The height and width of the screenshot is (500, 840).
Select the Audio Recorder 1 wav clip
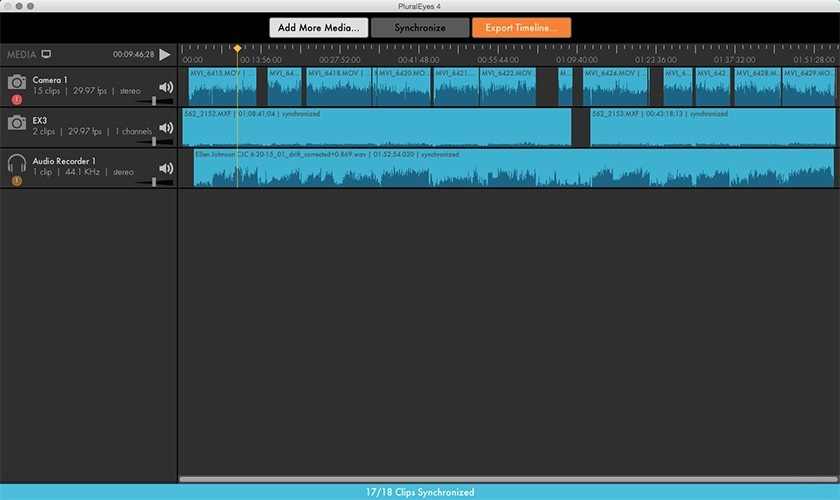click(514, 168)
